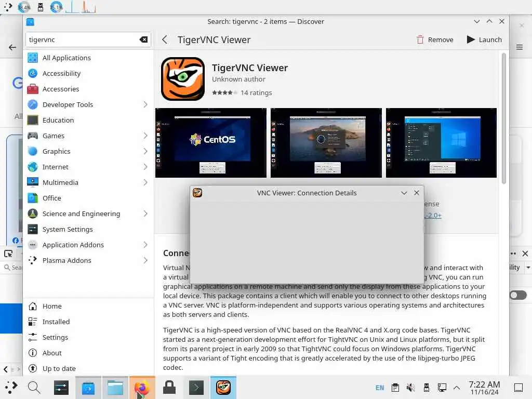Click the Remove trash icon
532x399 pixels.
[420, 39]
